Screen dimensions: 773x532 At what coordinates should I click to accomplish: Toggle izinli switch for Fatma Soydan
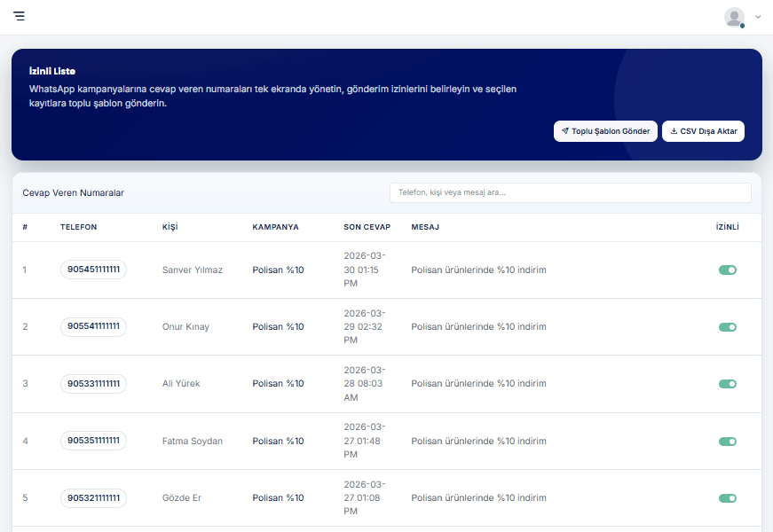pyautogui.click(x=728, y=441)
